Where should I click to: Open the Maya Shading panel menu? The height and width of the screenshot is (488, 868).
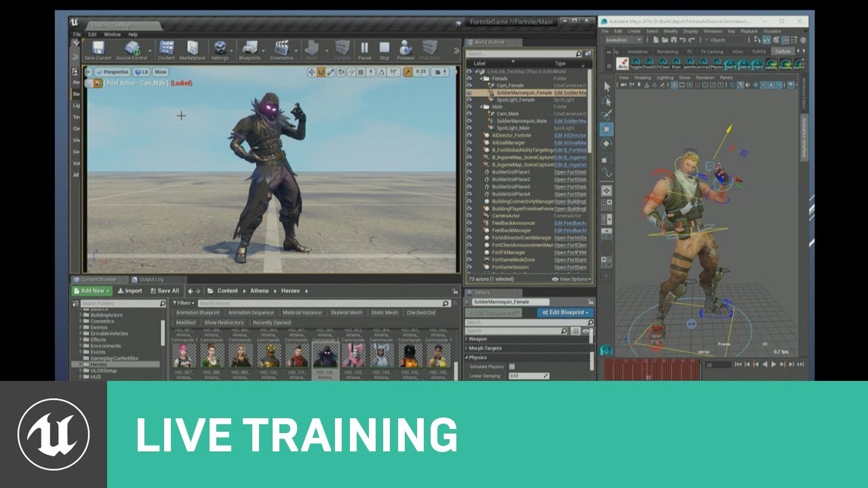643,78
